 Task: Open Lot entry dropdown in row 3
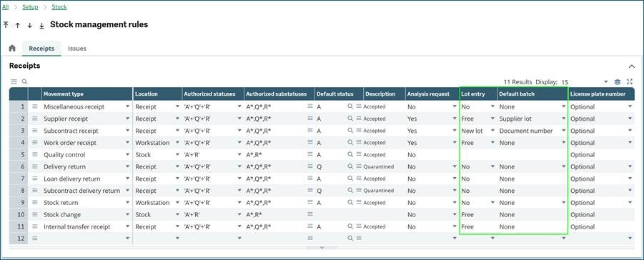pos(492,131)
